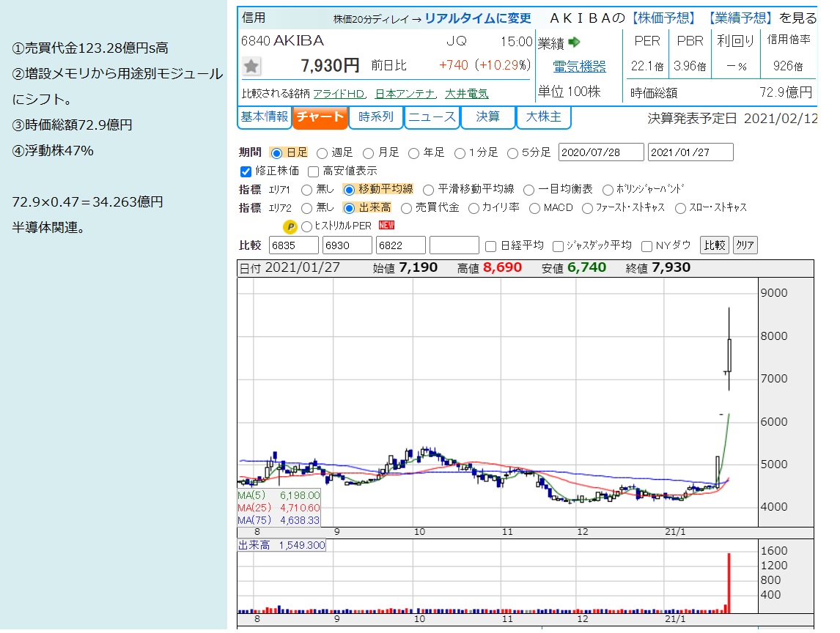Switch to the 時系列 tab

375,116
